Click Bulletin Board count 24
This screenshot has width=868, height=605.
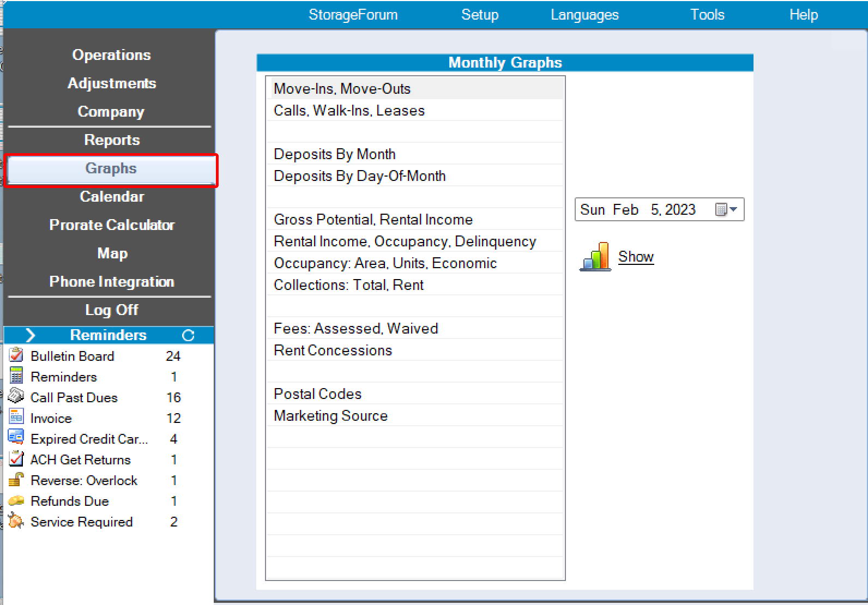[173, 356]
